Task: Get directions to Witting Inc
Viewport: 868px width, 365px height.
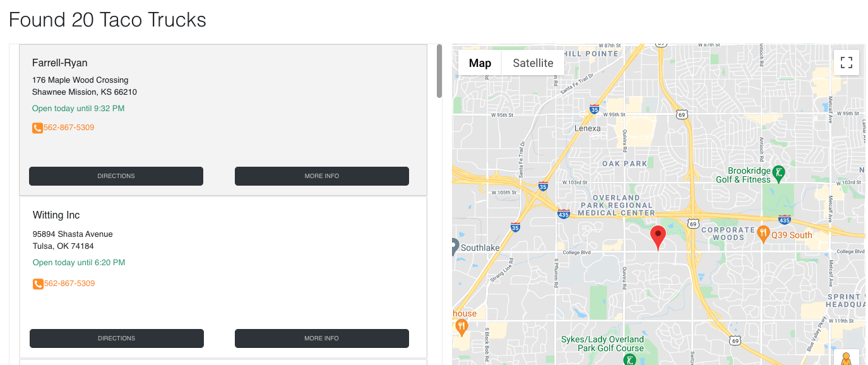Action: click(116, 338)
